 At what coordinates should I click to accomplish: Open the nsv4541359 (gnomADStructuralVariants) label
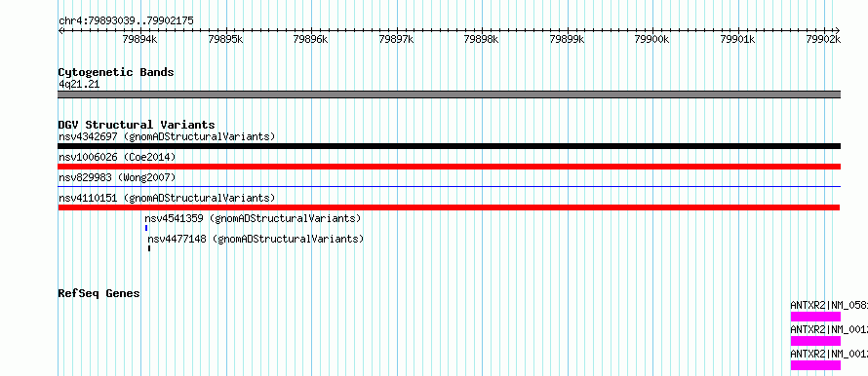tap(253, 218)
